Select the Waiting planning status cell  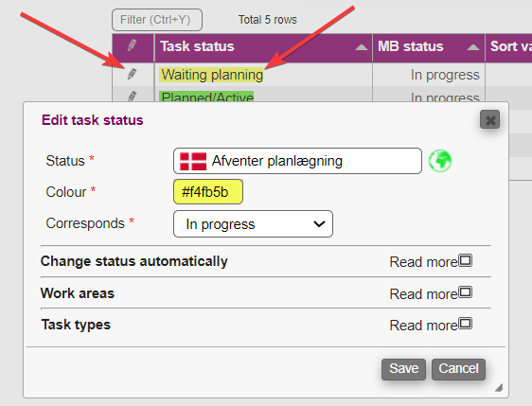(212, 75)
